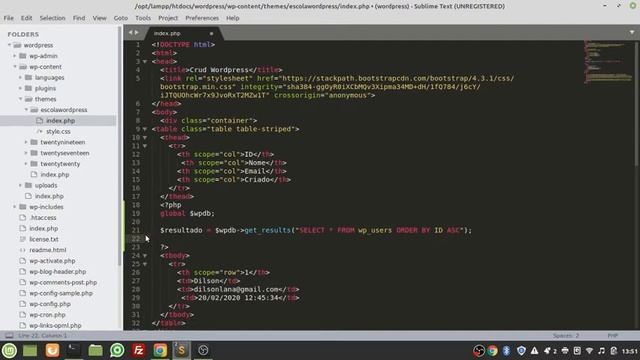Click the printer tray icon
Viewport: 640px width, 360px height.
(565, 351)
